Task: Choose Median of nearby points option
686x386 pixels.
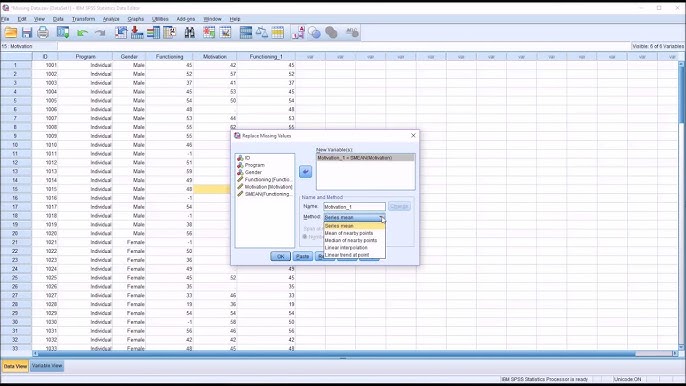Action: pos(354,240)
